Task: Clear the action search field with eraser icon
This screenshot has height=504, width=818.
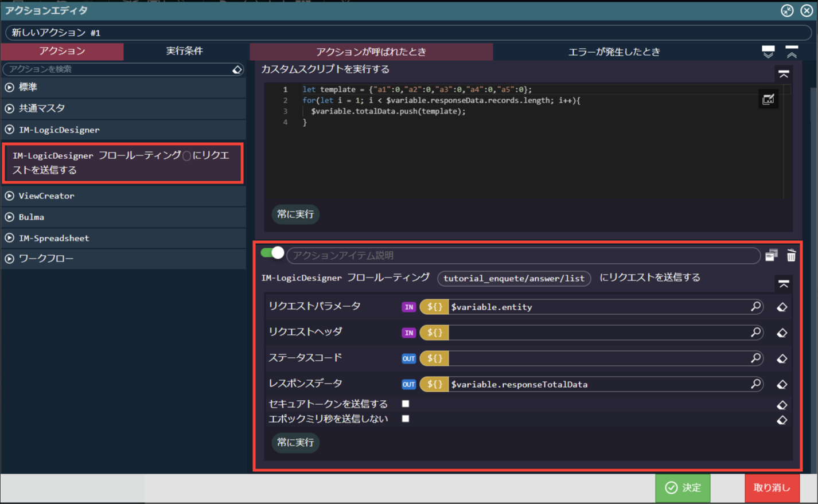Action: tap(237, 69)
